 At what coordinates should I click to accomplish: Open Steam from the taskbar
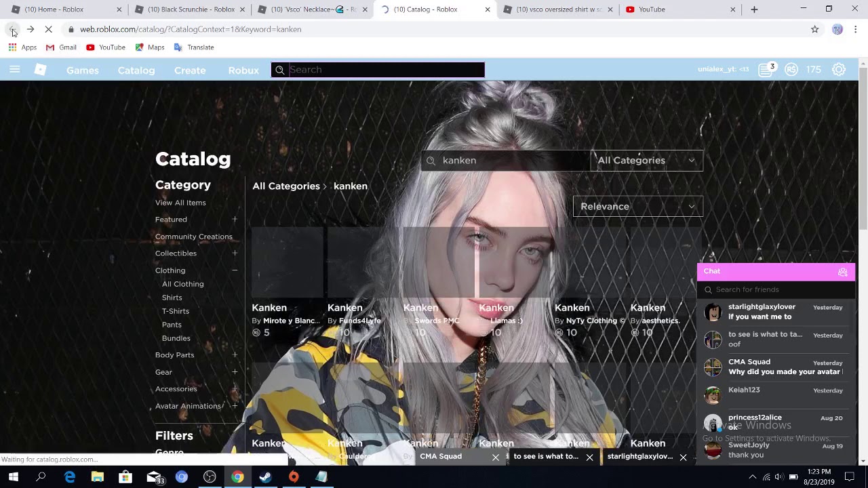click(265, 477)
